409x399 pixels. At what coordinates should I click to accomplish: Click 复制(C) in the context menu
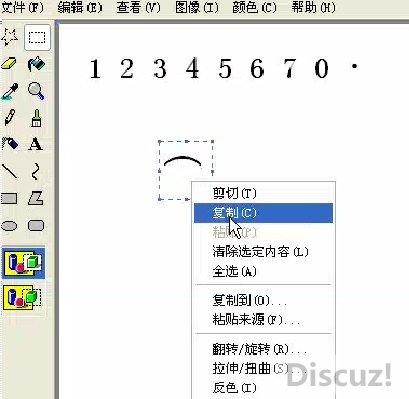pyautogui.click(x=263, y=213)
